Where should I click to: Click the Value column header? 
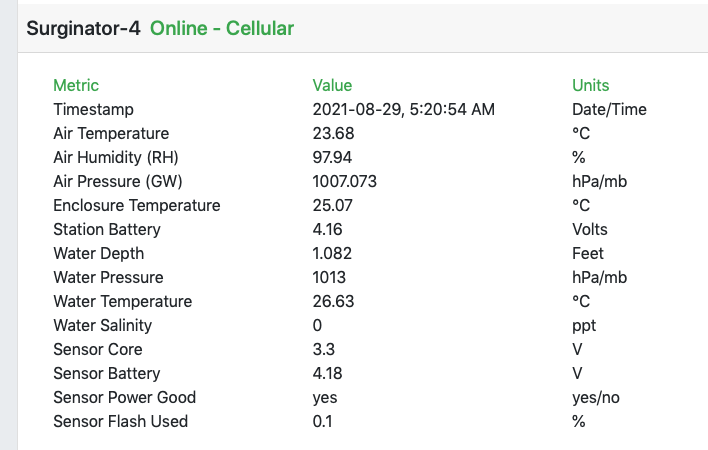coord(332,85)
